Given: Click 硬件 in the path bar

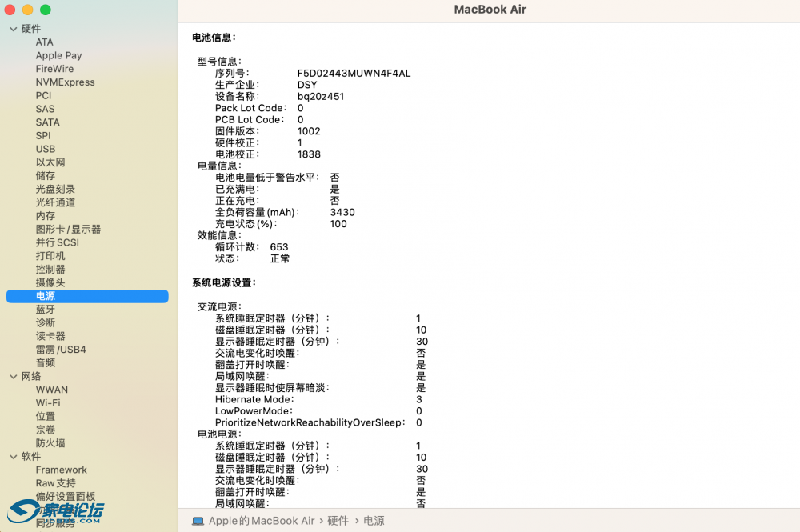Looking at the screenshot, I should tap(338, 521).
